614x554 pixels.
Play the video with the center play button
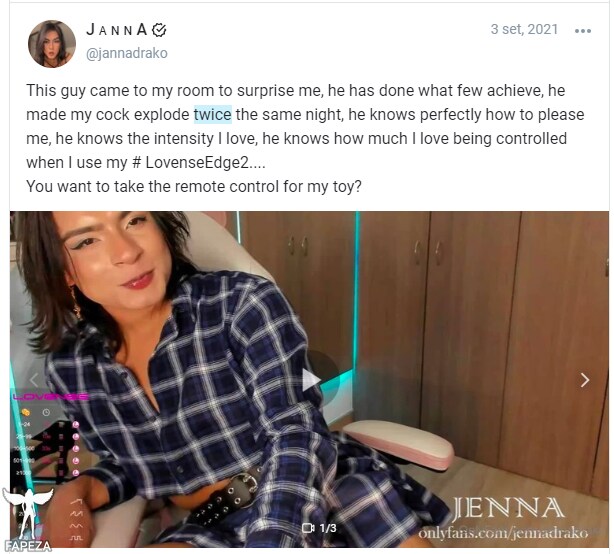[x=312, y=380]
